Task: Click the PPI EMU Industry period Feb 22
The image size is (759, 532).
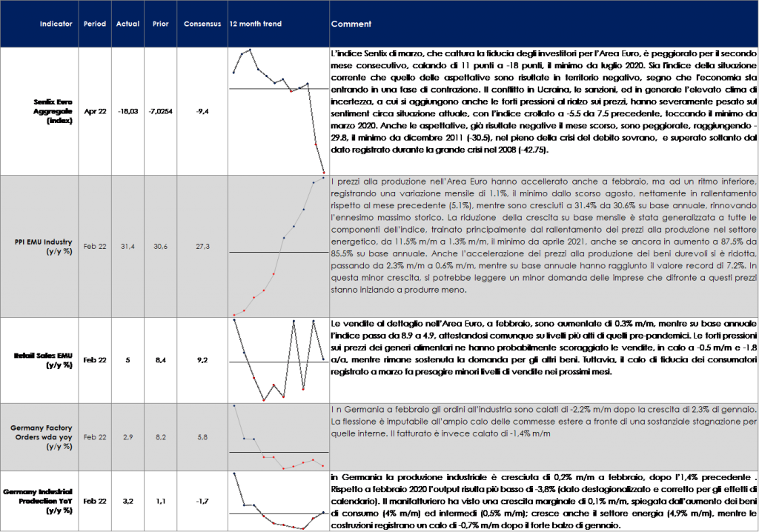Action: [x=94, y=247]
